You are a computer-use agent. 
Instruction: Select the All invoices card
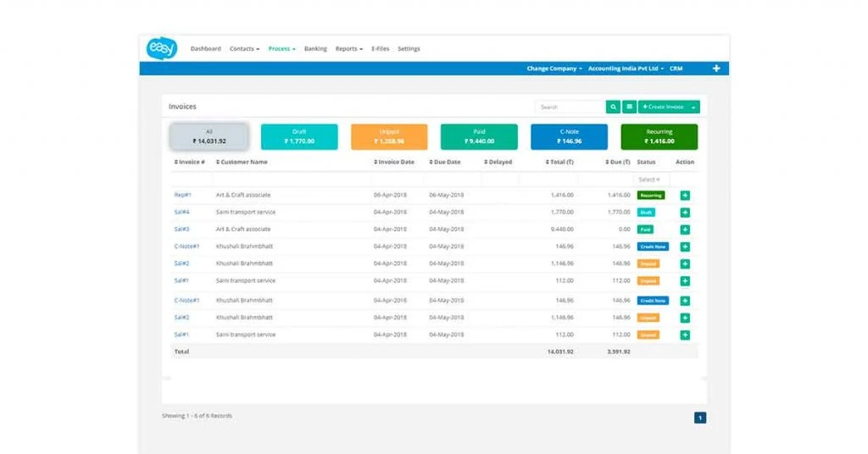point(209,136)
